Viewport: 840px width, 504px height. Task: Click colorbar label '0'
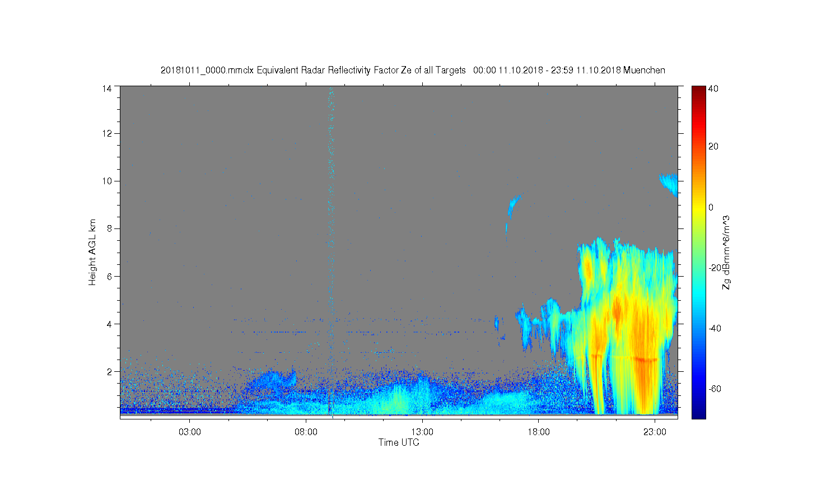click(711, 207)
